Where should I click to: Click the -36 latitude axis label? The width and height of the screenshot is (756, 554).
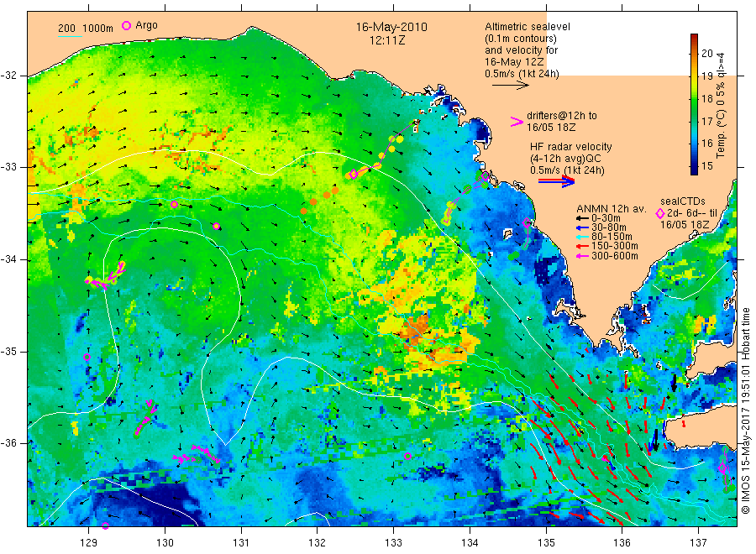pyautogui.click(x=8, y=443)
